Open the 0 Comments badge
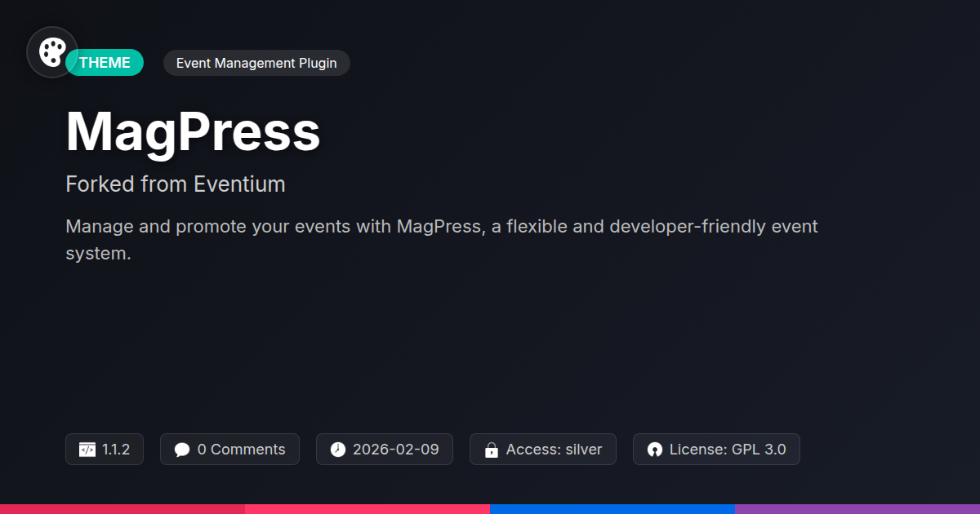The height and width of the screenshot is (514, 980). click(229, 450)
